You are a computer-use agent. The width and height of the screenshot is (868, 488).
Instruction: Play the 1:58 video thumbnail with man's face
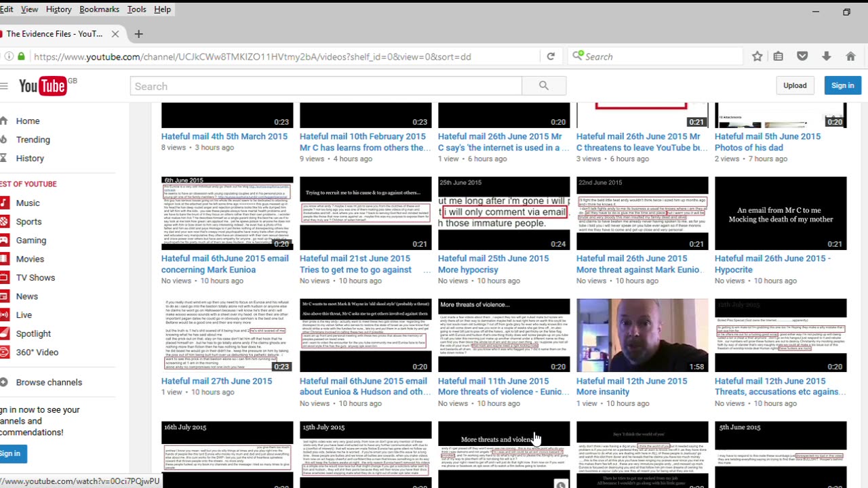[x=642, y=335]
